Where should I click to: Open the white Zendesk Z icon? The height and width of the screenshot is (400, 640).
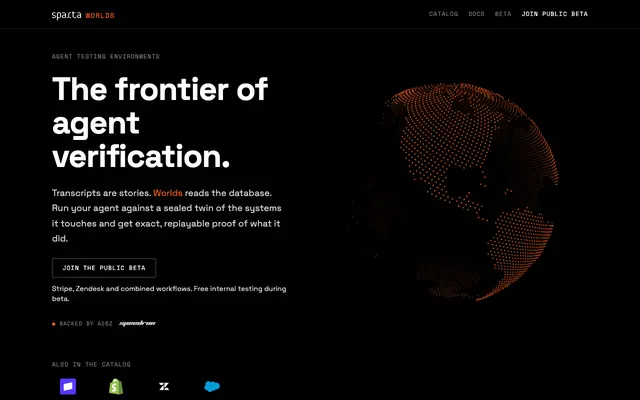[x=164, y=386]
